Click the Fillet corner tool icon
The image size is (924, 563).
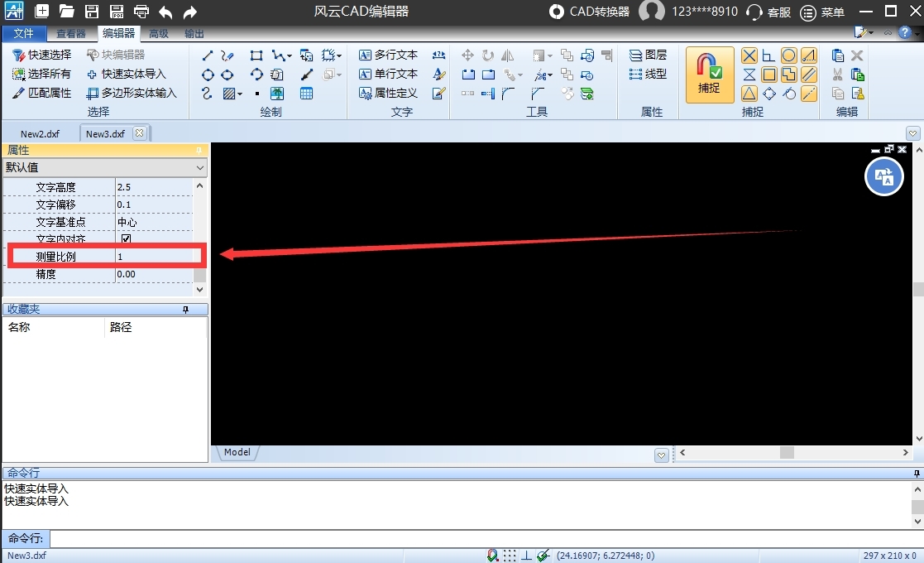(508, 94)
